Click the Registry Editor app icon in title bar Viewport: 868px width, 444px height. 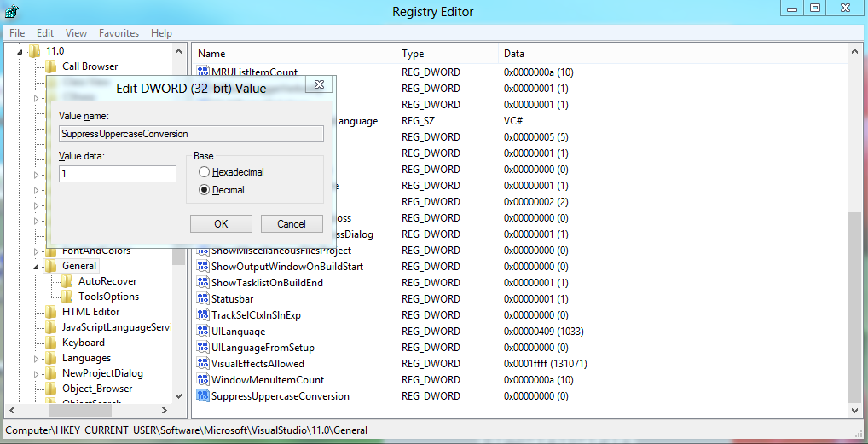[12, 10]
